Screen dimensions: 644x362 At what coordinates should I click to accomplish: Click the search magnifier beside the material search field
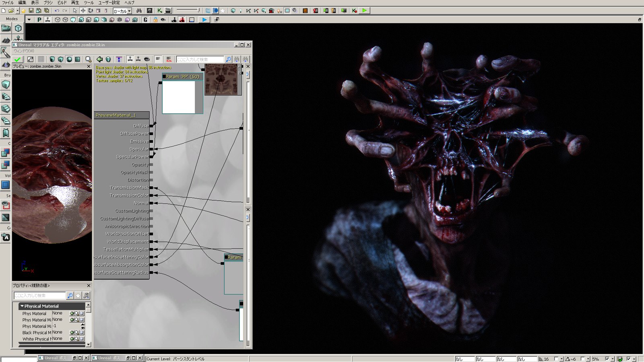point(228,60)
